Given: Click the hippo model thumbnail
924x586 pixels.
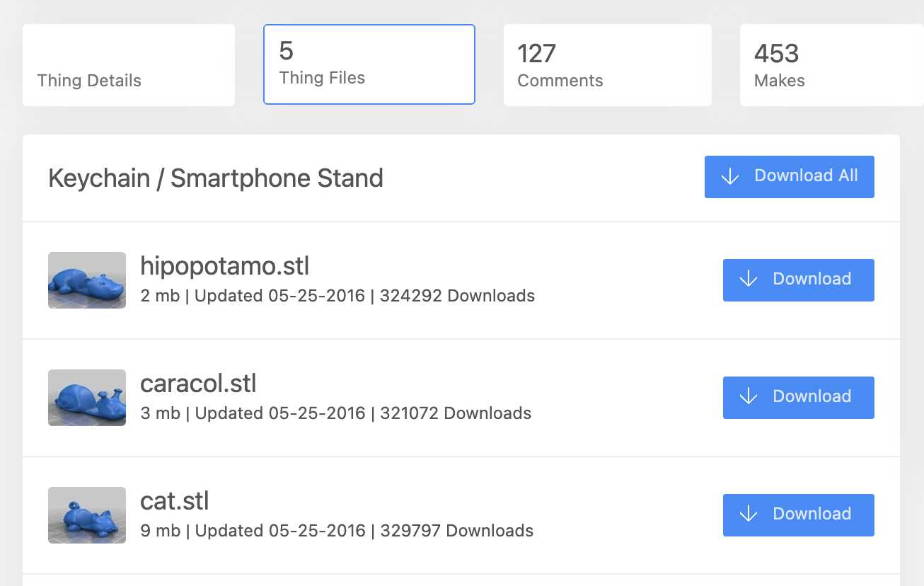Looking at the screenshot, I should coord(87,280).
